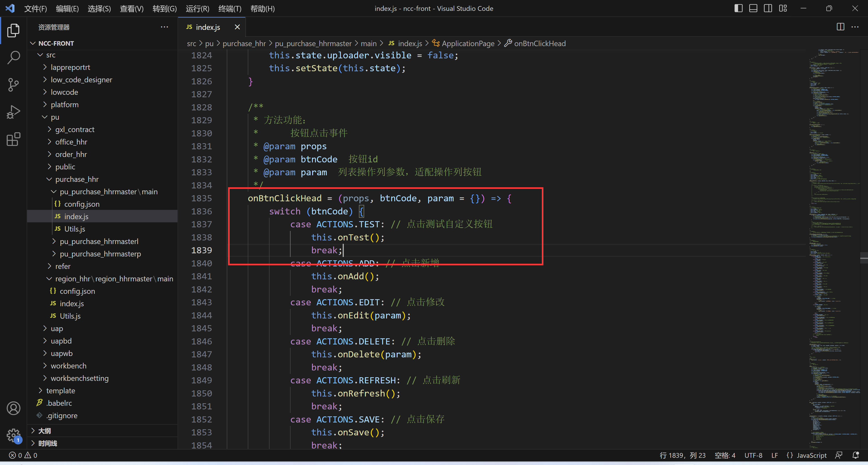Open Manage settings gear icon
The image size is (868, 465).
pos(14,435)
